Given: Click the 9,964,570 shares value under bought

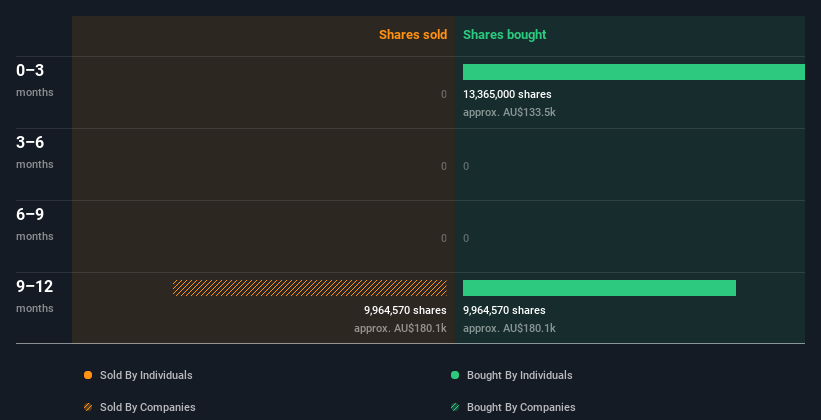Looking at the screenshot, I should [504, 311].
